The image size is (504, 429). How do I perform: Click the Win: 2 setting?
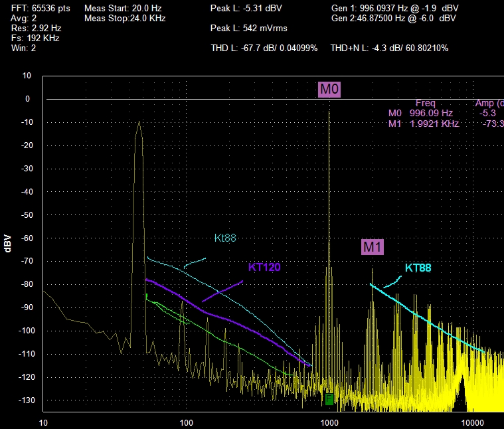[23, 48]
